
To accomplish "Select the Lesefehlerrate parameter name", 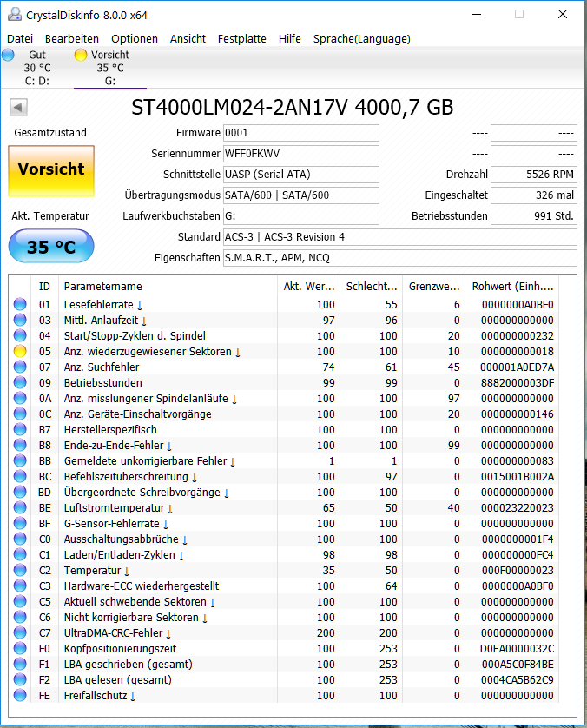I will 102,305.
